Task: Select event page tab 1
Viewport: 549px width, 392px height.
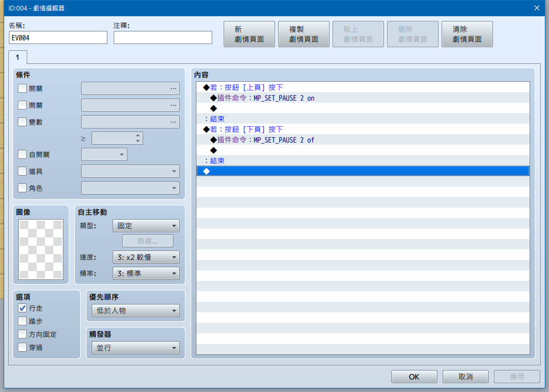Action: click(x=17, y=57)
